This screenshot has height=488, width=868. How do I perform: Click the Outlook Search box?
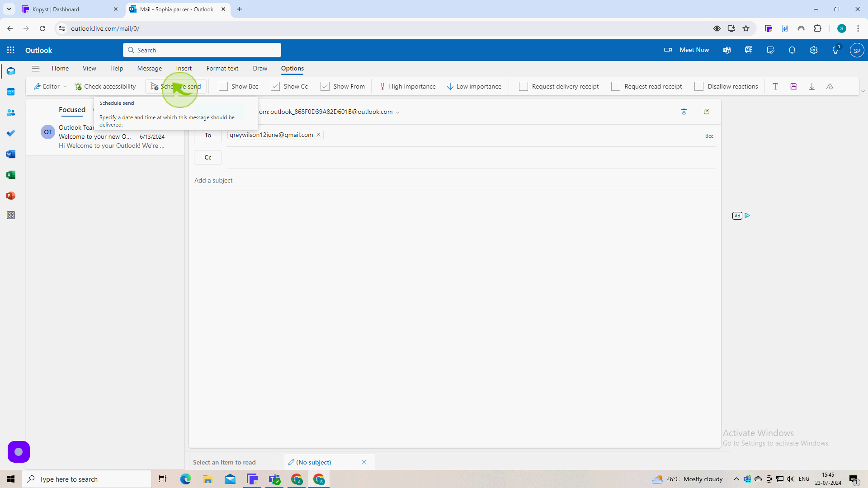click(x=202, y=50)
